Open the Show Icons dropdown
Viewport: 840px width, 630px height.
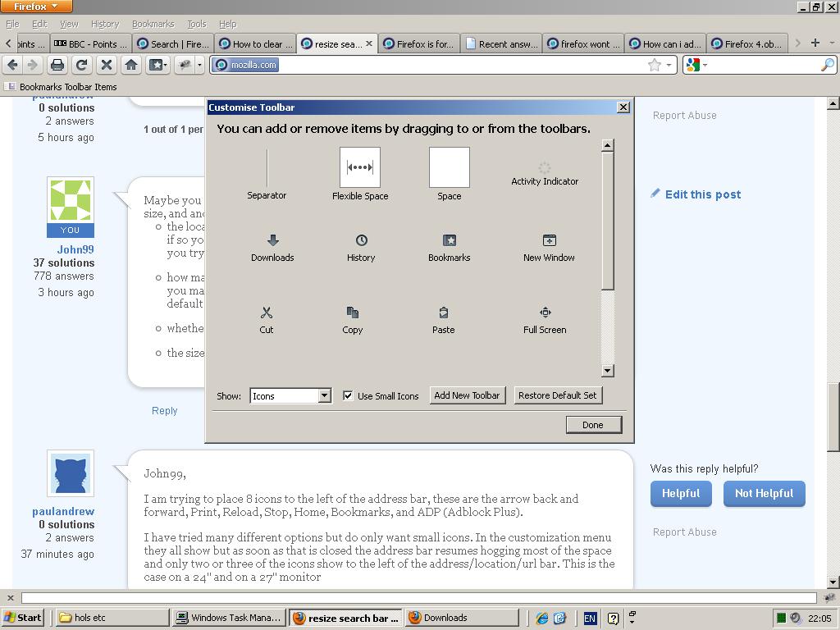290,396
